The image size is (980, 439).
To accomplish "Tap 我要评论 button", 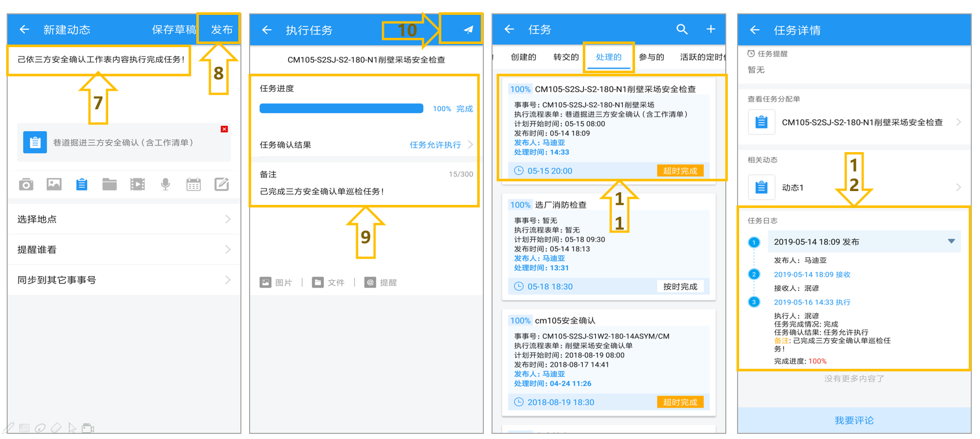I will pos(854,420).
